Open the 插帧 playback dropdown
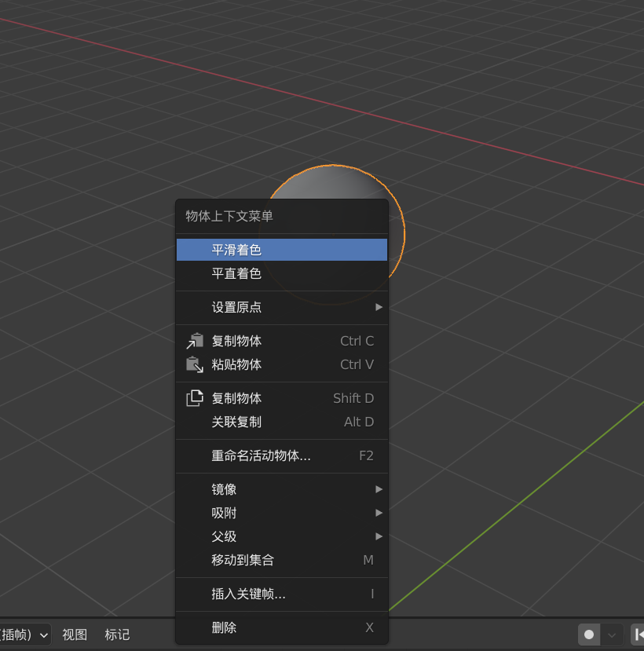The image size is (644, 651). [x=25, y=635]
